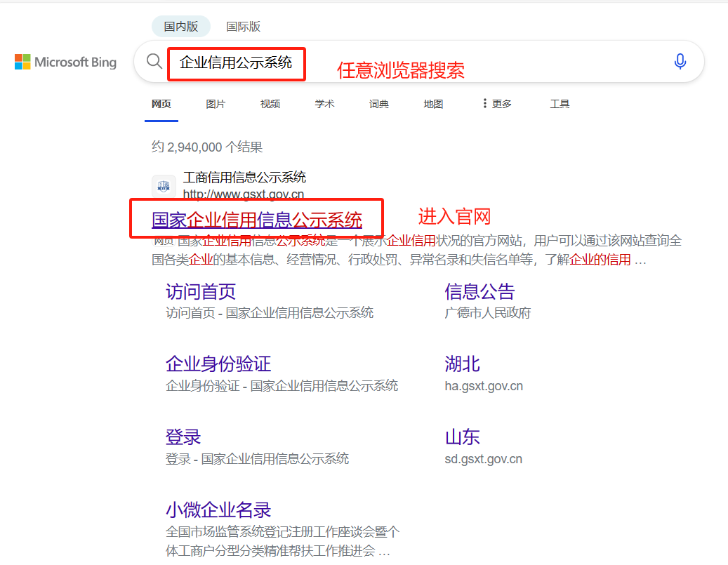This screenshot has width=728, height=565.
Task: Click the 广德市人民政府 description text
Action: [487, 313]
